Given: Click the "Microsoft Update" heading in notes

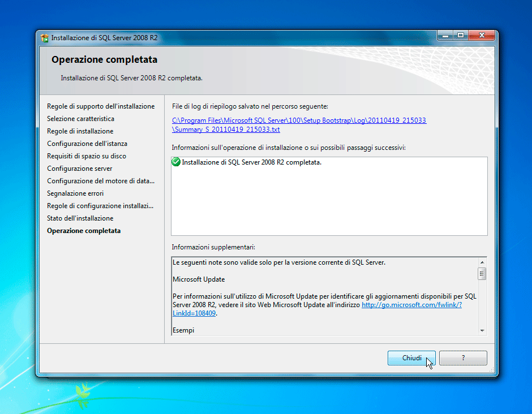Looking at the screenshot, I should point(199,279).
